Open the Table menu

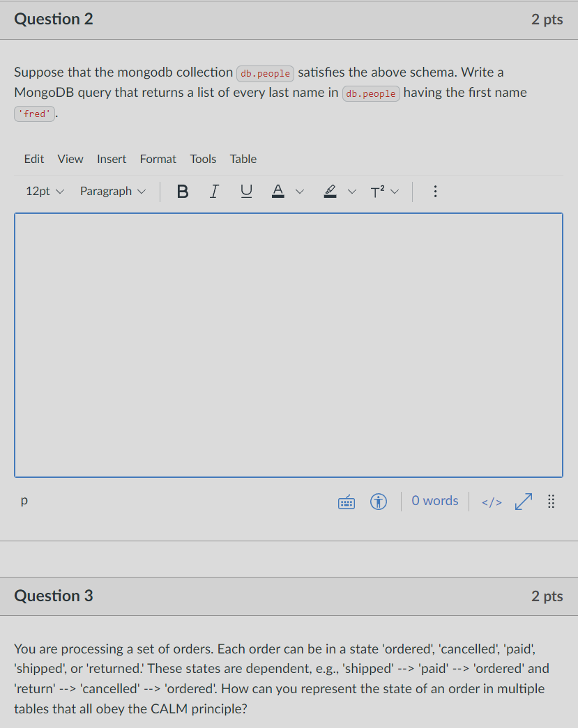(x=243, y=159)
